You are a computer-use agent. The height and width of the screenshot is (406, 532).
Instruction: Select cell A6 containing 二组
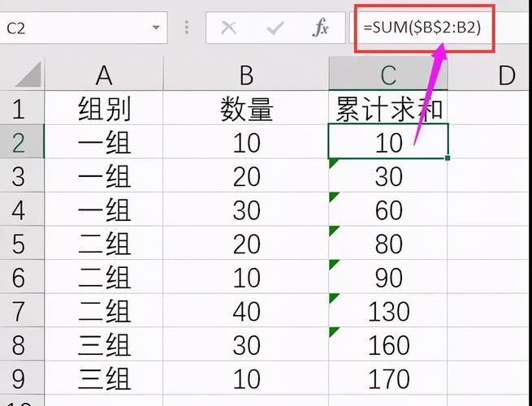104,276
